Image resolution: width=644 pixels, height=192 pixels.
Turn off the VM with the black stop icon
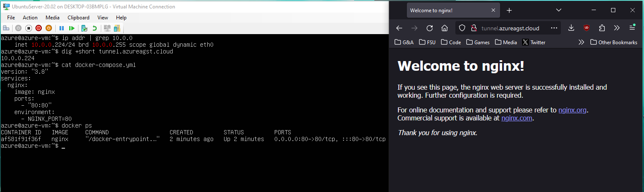tap(29, 28)
